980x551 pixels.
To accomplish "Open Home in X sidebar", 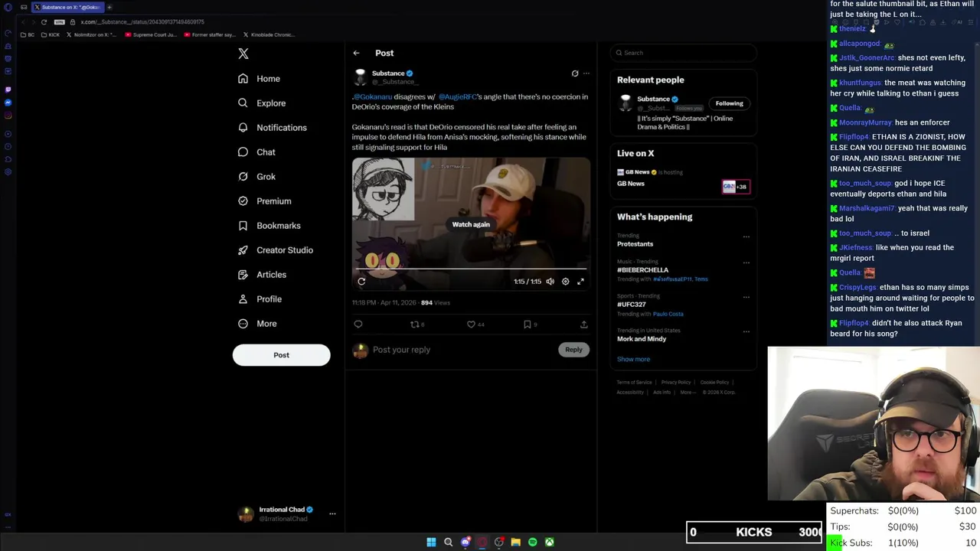I will [259, 79].
